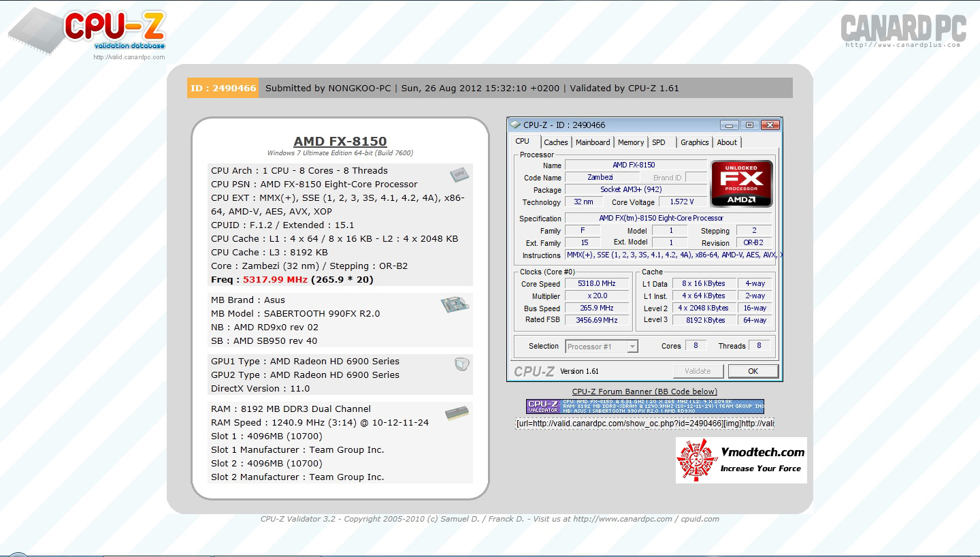Click the Core Speed value 5318.0 MHz
This screenshot has height=557, width=980.
pyautogui.click(x=596, y=284)
